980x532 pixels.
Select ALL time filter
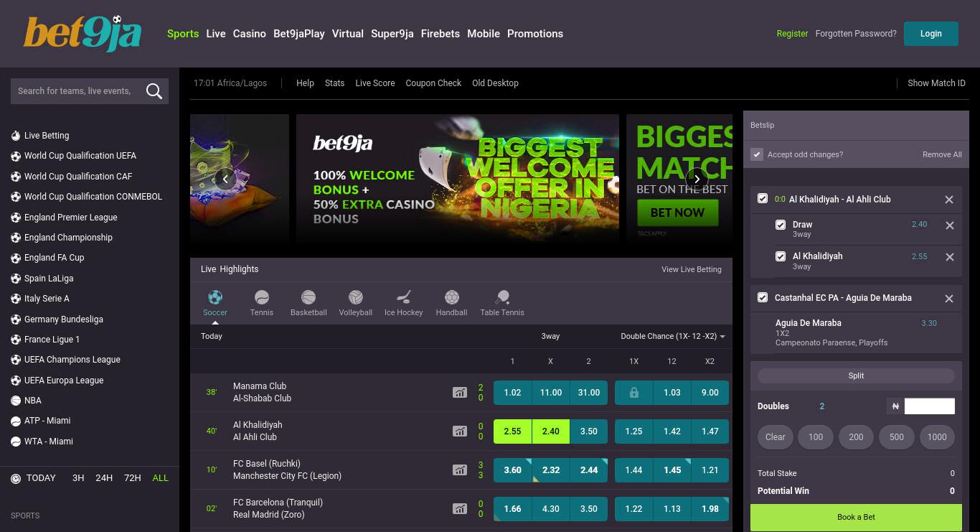tap(161, 478)
